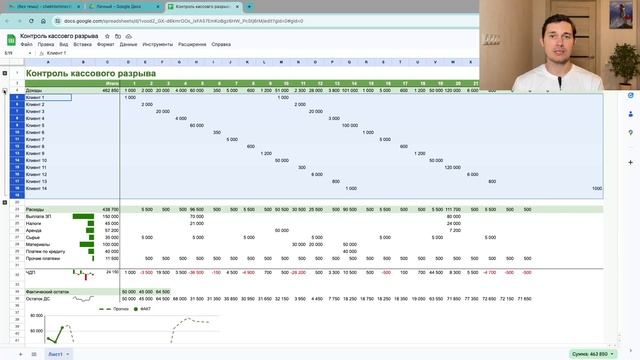The width and height of the screenshot is (640, 360).
Task: Select the Расходы total cell 438 700
Action: click(x=108, y=209)
